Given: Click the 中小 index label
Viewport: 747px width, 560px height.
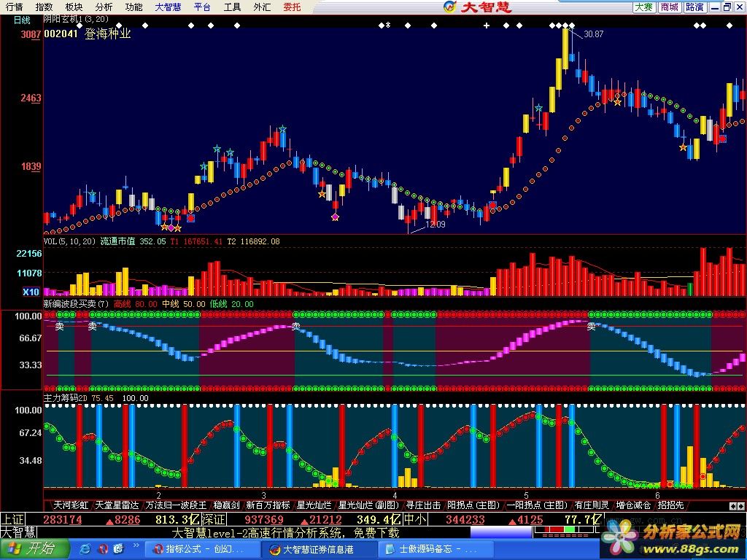Looking at the screenshot, I should pyautogui.click(x=415, y=519).
